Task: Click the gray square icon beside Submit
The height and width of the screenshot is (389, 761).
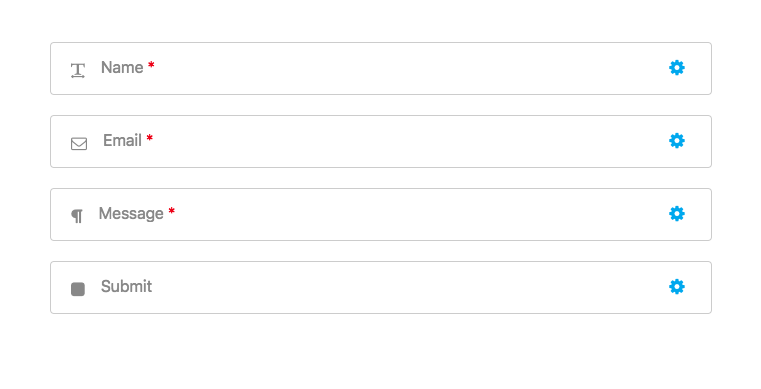Action: [78, 289]
